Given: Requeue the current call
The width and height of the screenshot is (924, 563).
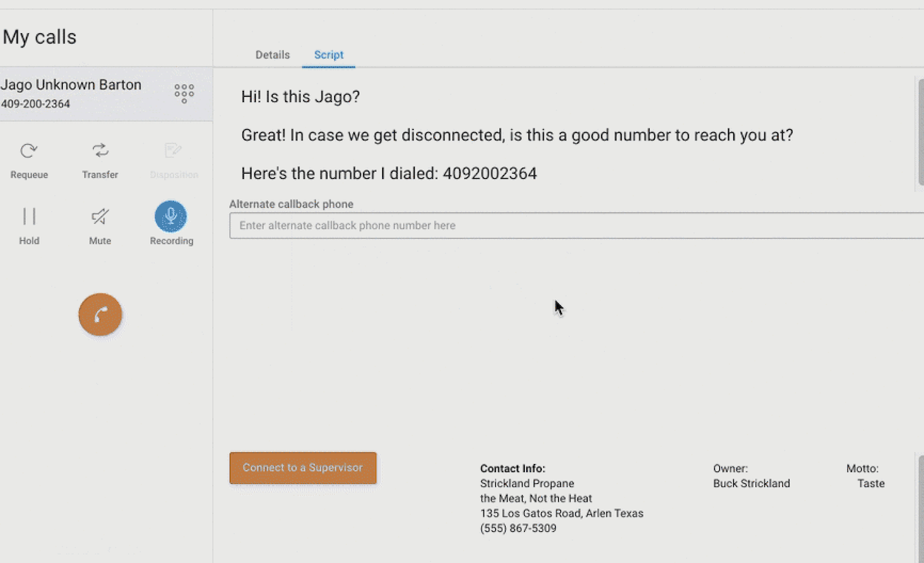Looking at the screenshot, I should pyautogui.click(x=30, y=160).
